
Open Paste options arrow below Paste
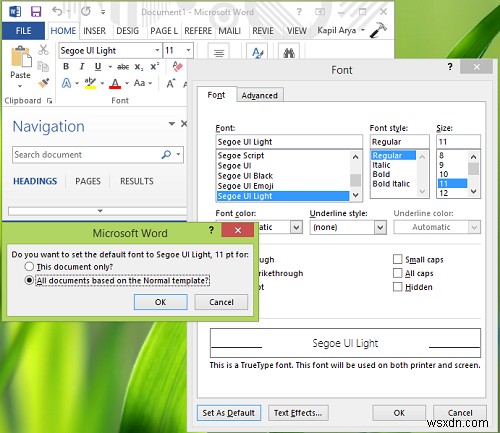pos(20,86)
